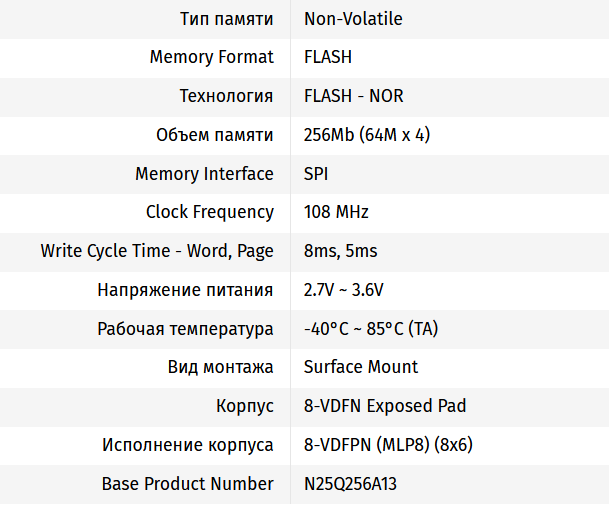Select the '8ms, 5ms' value
This screenshot has width=609, height=506.
pyautogui.click(x=340, y=251)
